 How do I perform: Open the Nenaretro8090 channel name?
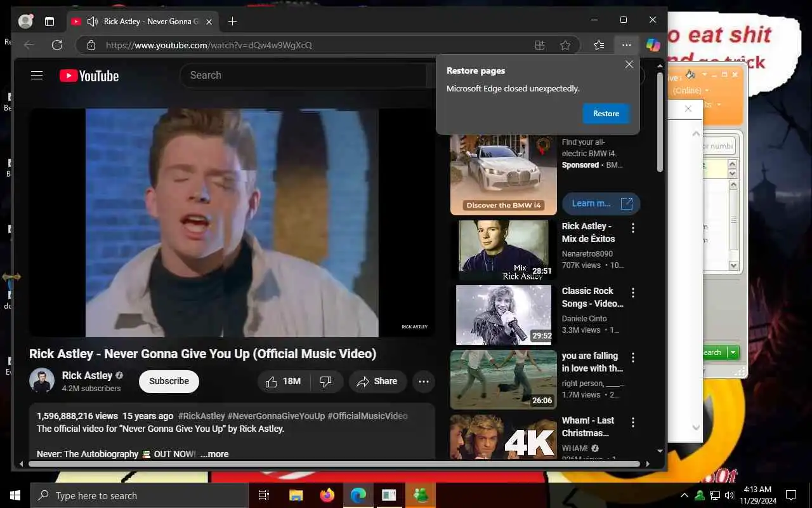pos(587,254)
